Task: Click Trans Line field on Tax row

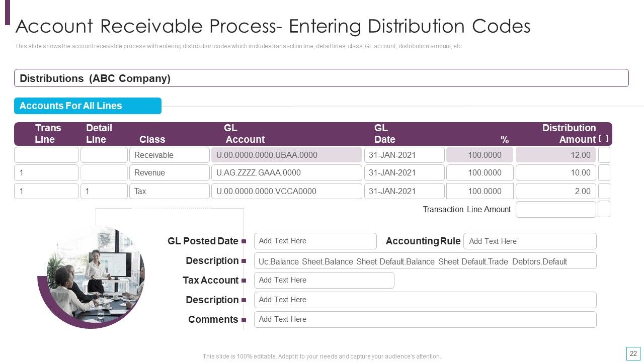Action: (x=46, y=191)
